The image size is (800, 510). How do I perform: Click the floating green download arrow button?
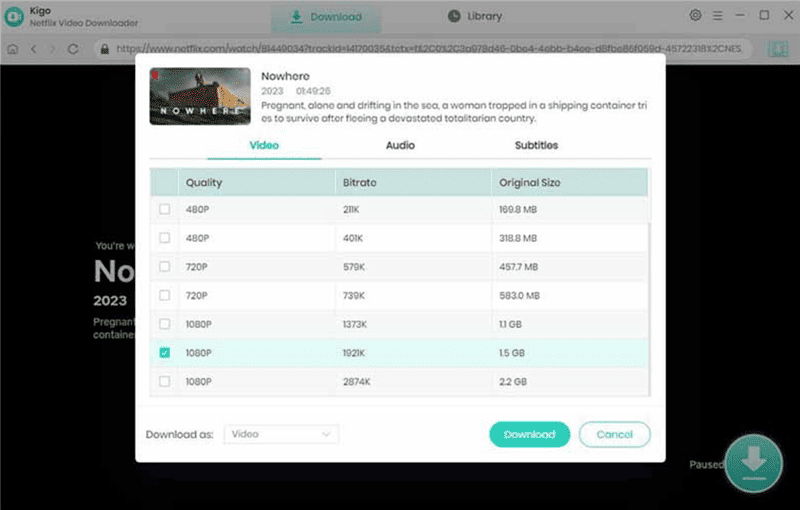[754, 463]
